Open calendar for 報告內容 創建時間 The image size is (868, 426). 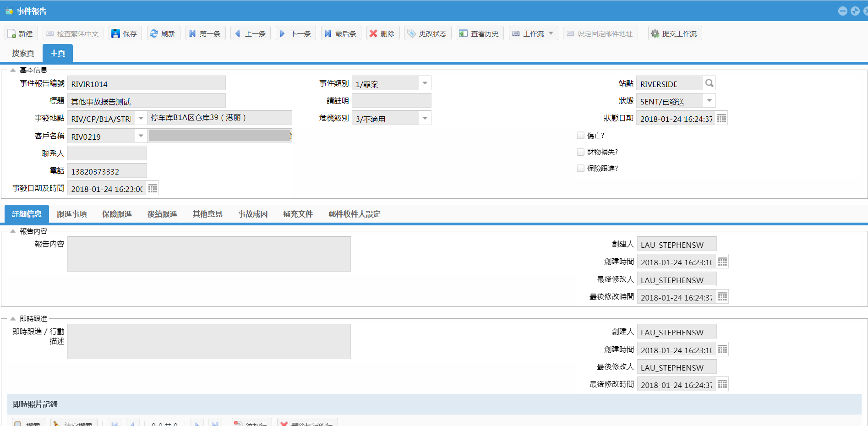click(x=722, y=262)
